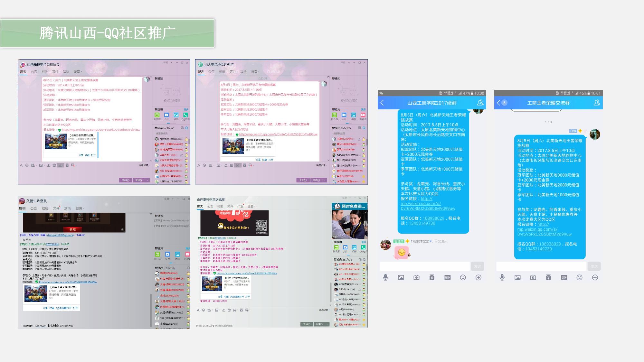This screenshot has width=644, height=362.
Task: Expand 设置 dropdown in 久情丶攻坚队 window
Action: [80, 209]
